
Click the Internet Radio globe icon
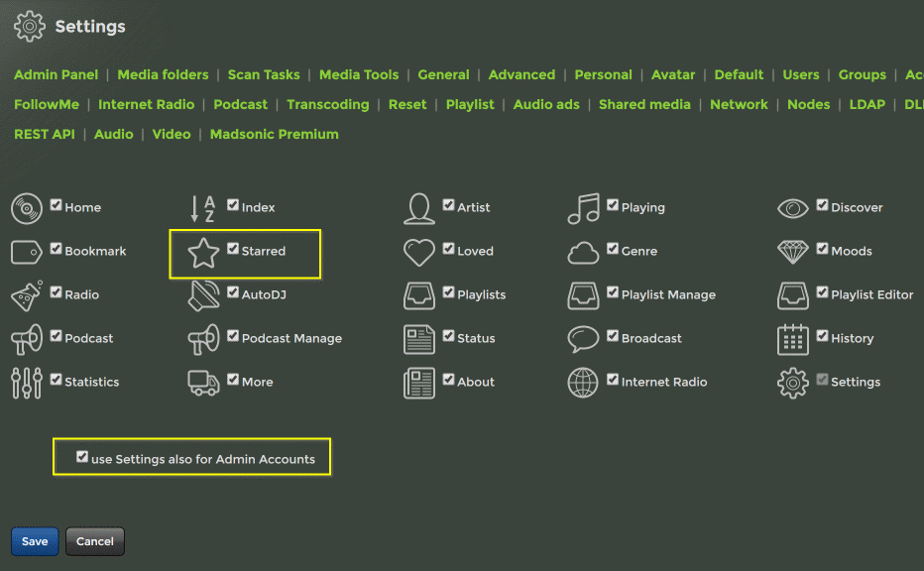pyautogui.click(x=584, y=383)
